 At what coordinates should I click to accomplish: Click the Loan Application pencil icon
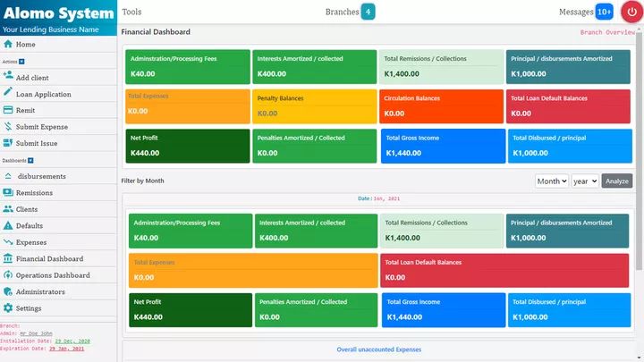8,92
